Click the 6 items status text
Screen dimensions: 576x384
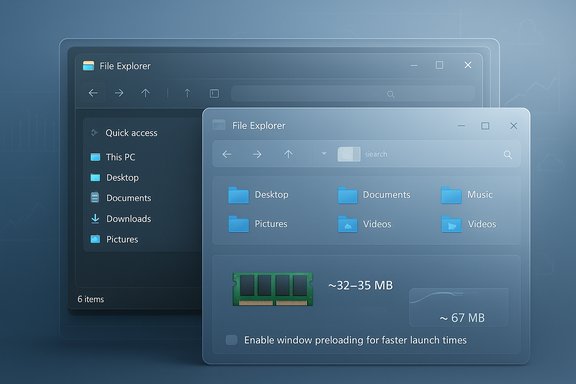tap(91, 299)
